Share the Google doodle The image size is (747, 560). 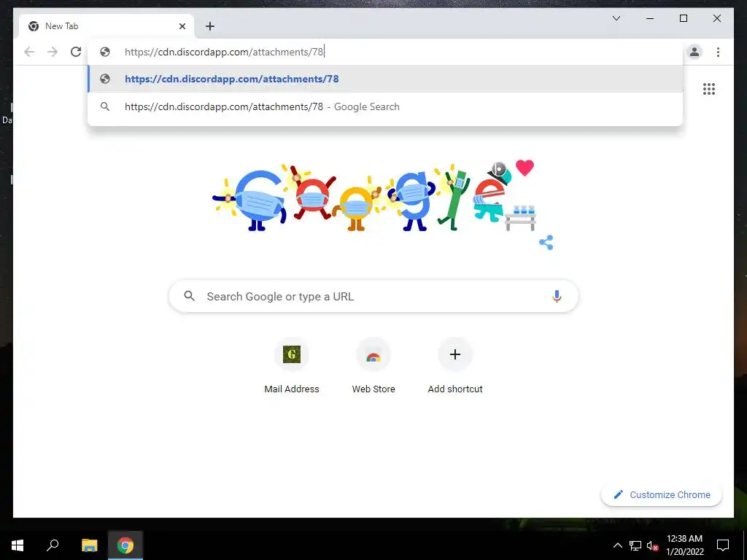546,242
